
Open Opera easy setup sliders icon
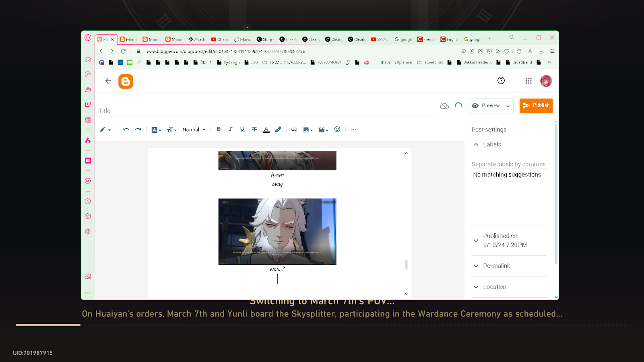pos(552,51)
